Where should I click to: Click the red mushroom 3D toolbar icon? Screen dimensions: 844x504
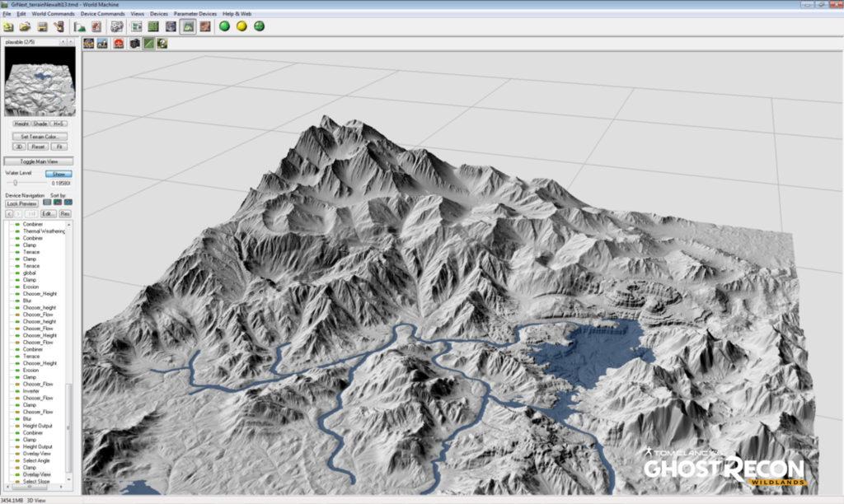pos(119,44)
